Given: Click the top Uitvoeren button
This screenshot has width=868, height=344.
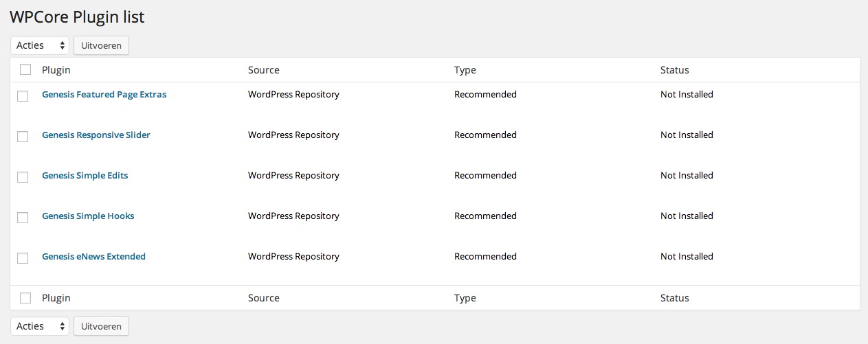Looking at the screenshot, I should 101,45.
